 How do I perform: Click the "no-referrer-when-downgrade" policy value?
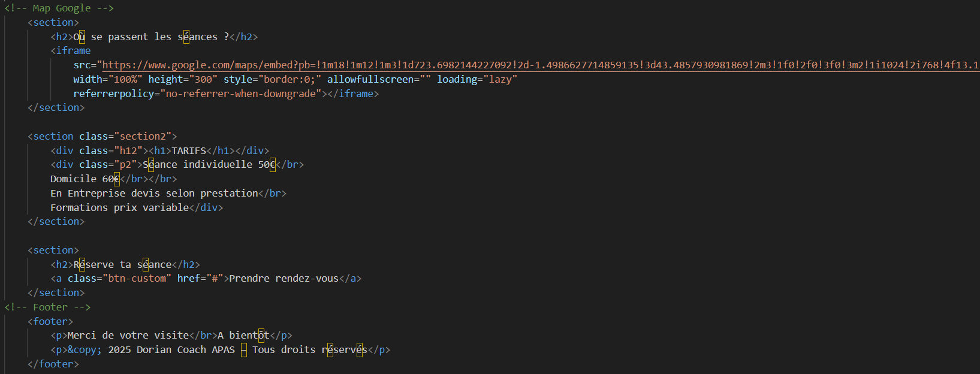point(240,94)
